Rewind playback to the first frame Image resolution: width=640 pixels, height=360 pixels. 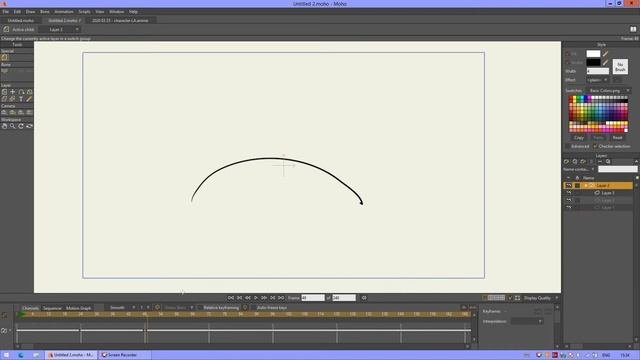coord(231,298)
